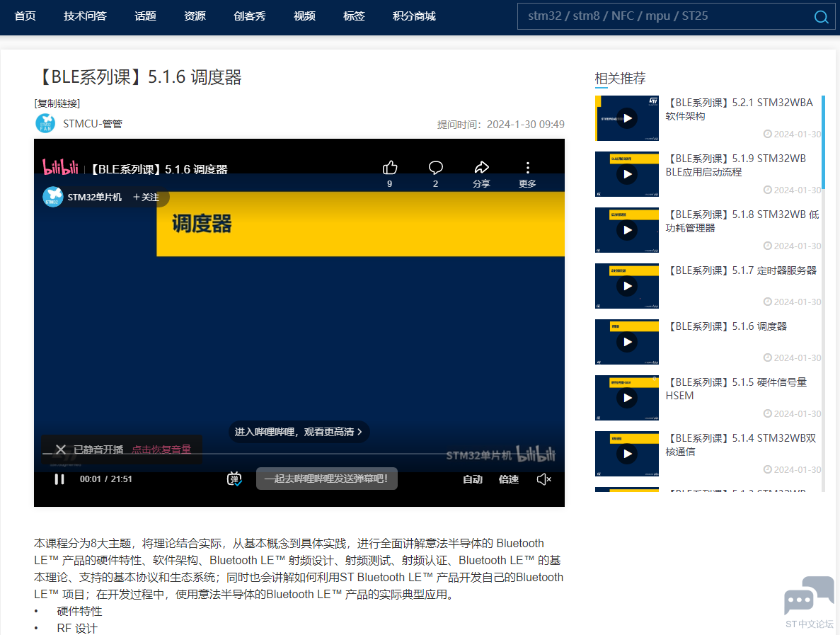Image resolution: width=840 pixels, height=635 pixels.
Task: Open comments bubble icon in player
Action: click(x=435, y=168)
